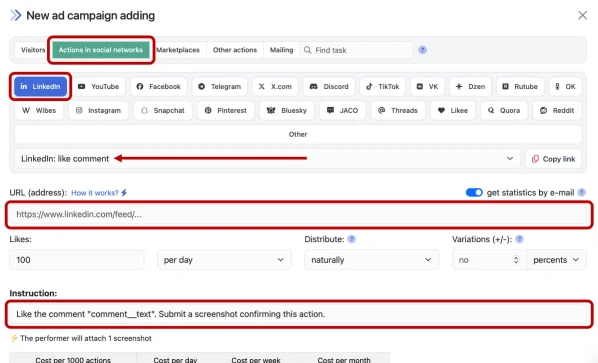The height and width of the screenshot is (363, 598).
Task: Click the help icon beside Distribute
Action: (x=352, y=239)
